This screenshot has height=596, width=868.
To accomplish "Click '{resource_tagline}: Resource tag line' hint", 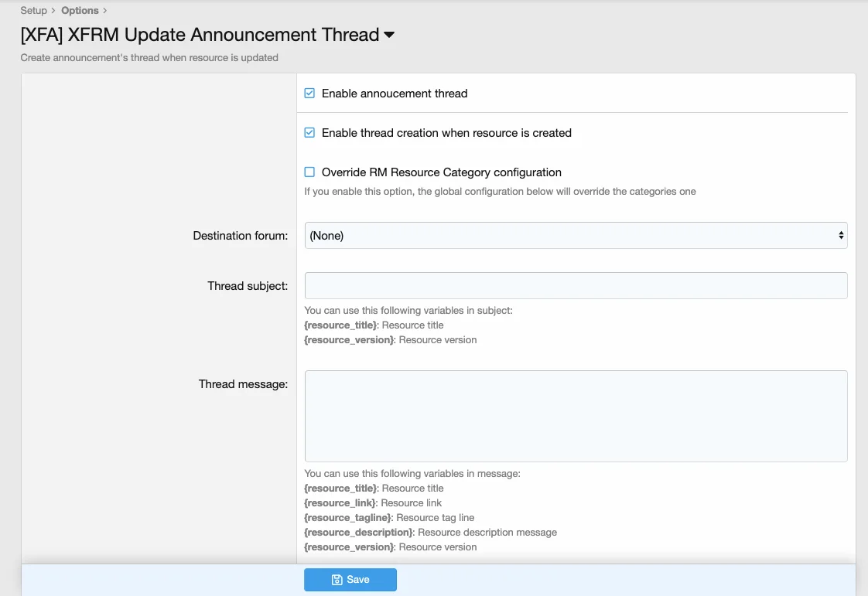I will tap(389, 517).
